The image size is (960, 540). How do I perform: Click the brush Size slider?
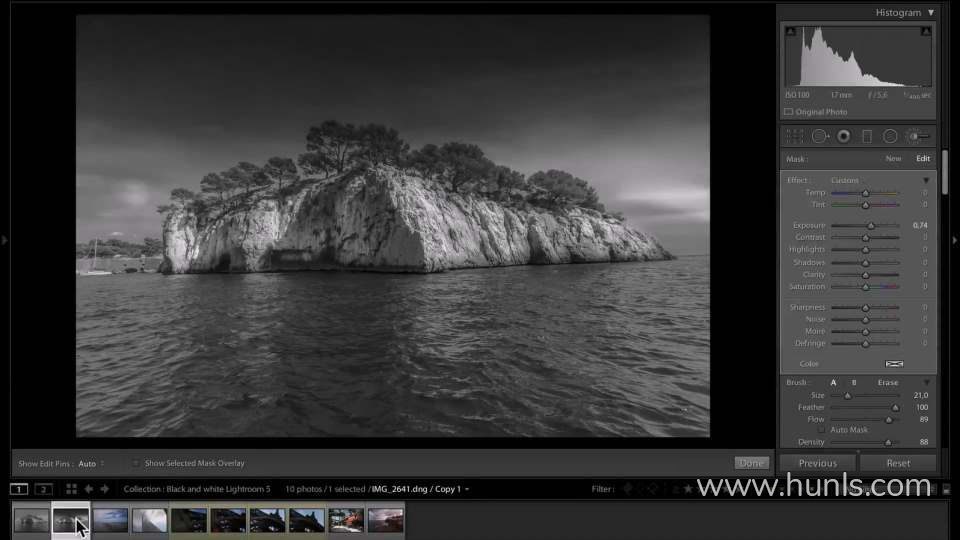point(865,396)
